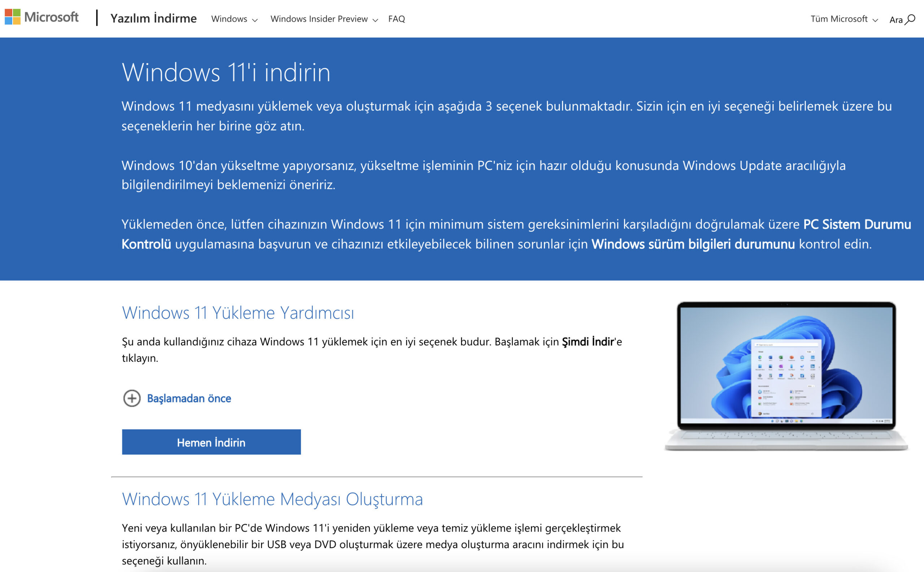Screen dimensions: 924x572
Task: Expand the Windows dropdown menu
Action: coord(230,18)
